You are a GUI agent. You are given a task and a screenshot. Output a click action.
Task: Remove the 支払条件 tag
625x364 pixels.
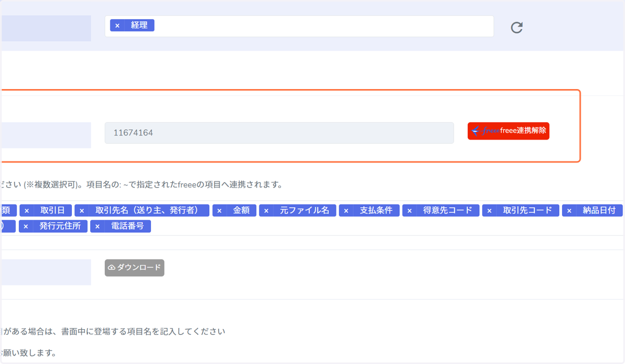tap(346, 211)
